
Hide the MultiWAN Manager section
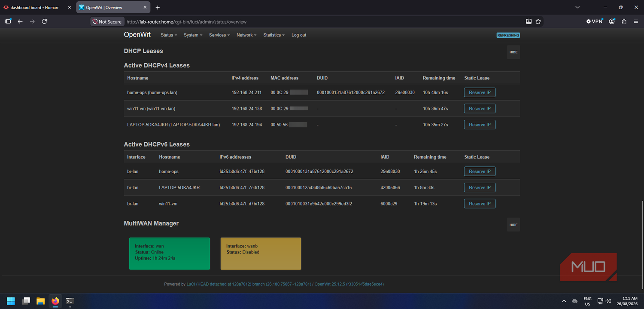coord(513,225)
